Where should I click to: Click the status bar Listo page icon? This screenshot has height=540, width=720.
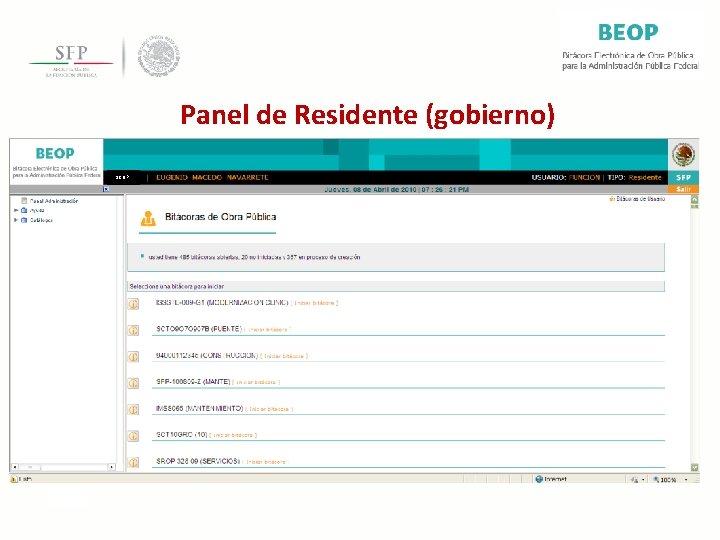[14, 479]
